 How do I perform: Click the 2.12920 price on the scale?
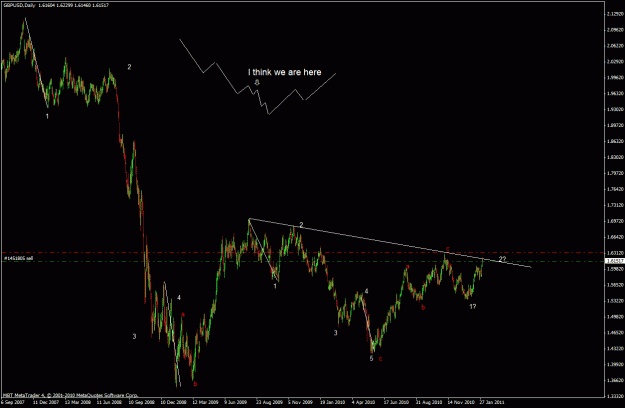click(616, 14)
